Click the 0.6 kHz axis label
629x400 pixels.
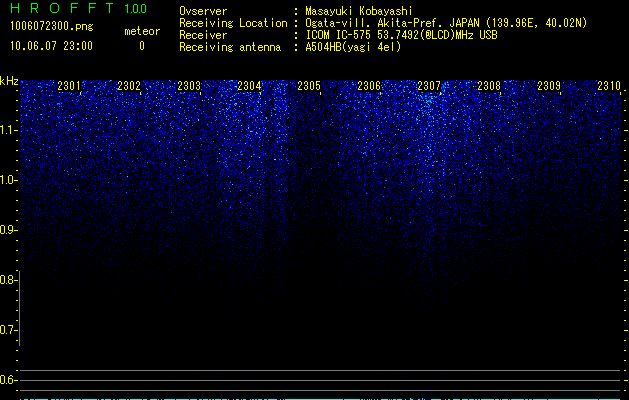(x=8, y=380)
